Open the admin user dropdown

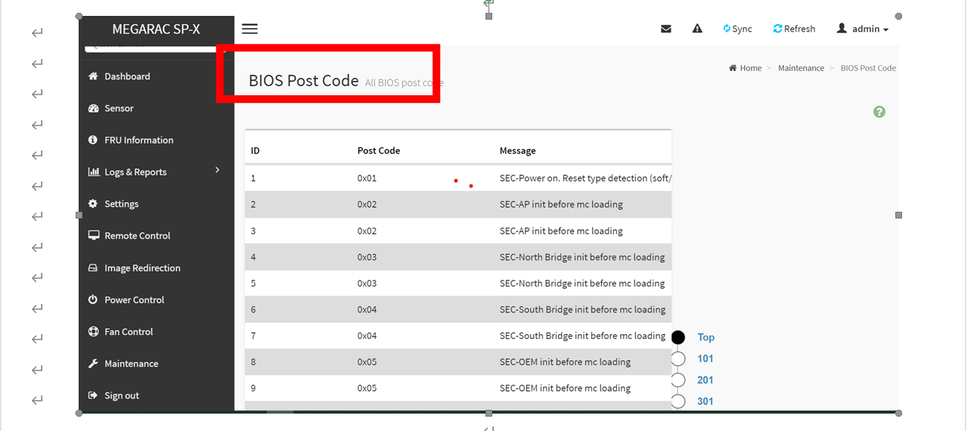[x=863, y=29]
